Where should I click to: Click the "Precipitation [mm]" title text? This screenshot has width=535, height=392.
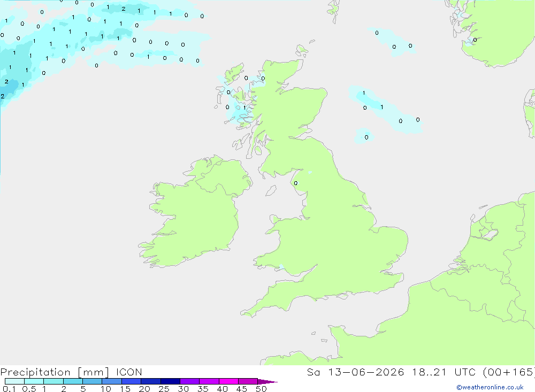pyautogui.click(x=55, y=372)
